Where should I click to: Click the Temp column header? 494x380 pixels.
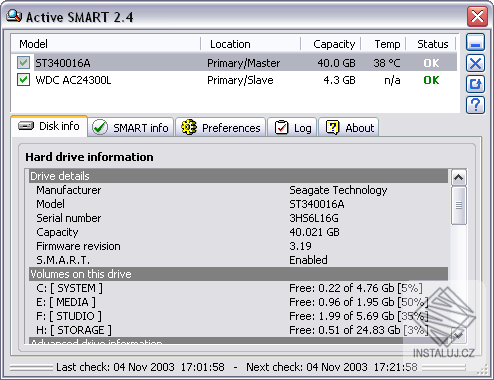pos(383,44)
